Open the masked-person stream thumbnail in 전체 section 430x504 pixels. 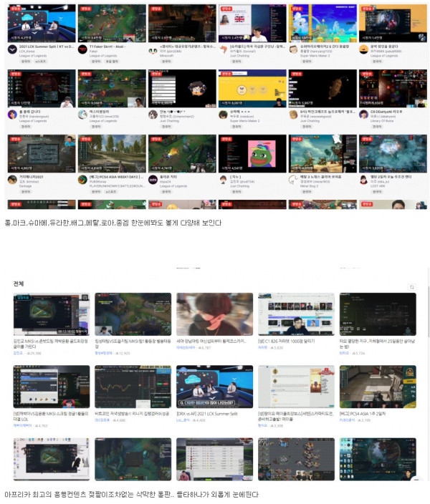pyautogui.click(x=215, y=314)
